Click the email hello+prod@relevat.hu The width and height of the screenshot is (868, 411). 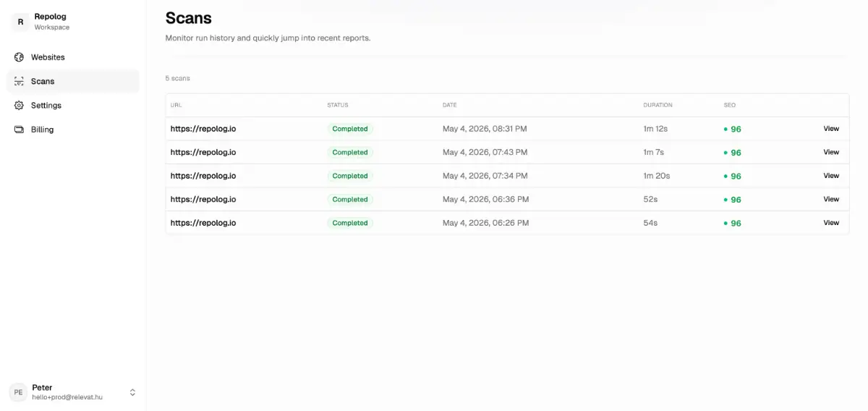[x=67, y=397]
